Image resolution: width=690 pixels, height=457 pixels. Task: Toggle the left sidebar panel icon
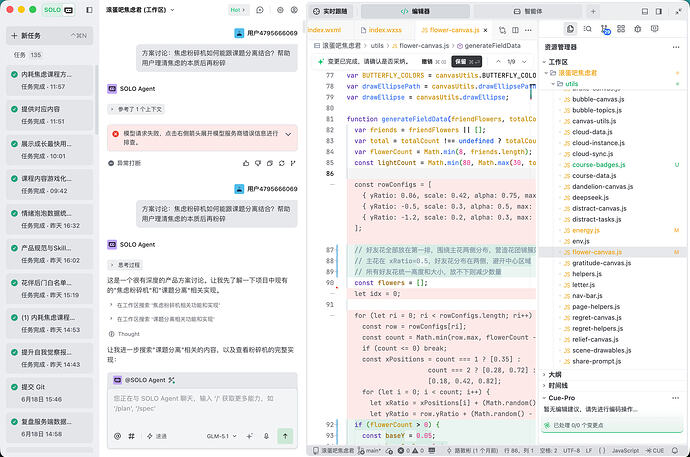(89, 10)
